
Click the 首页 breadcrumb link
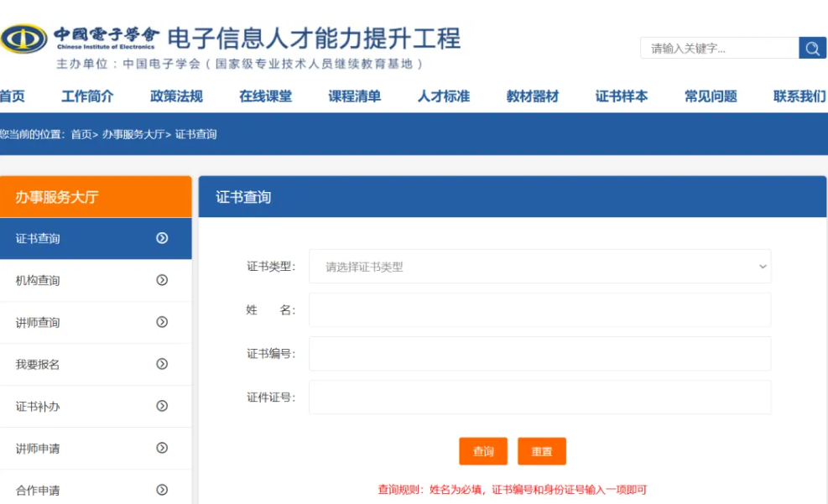click(x=81, y=134)
